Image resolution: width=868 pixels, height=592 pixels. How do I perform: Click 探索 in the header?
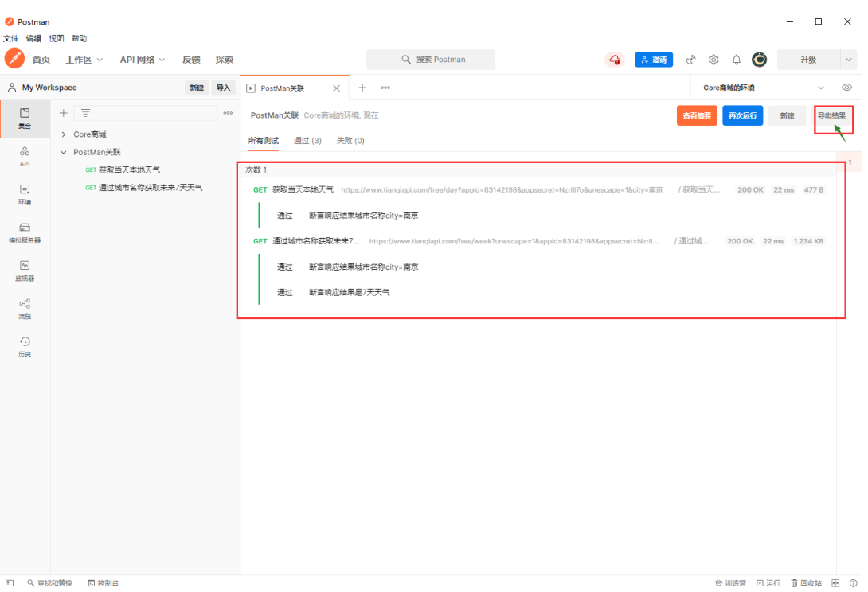pos(225,59)
